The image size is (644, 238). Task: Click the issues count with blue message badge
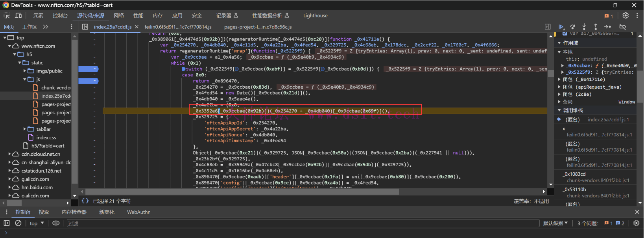coord(620,223)
